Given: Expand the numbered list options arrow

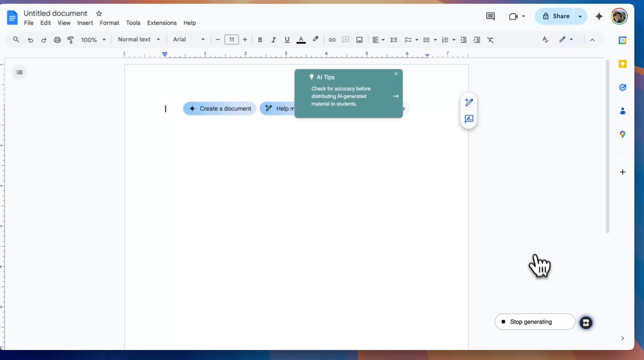Looking at the screenshot, I should coord(454,40).
